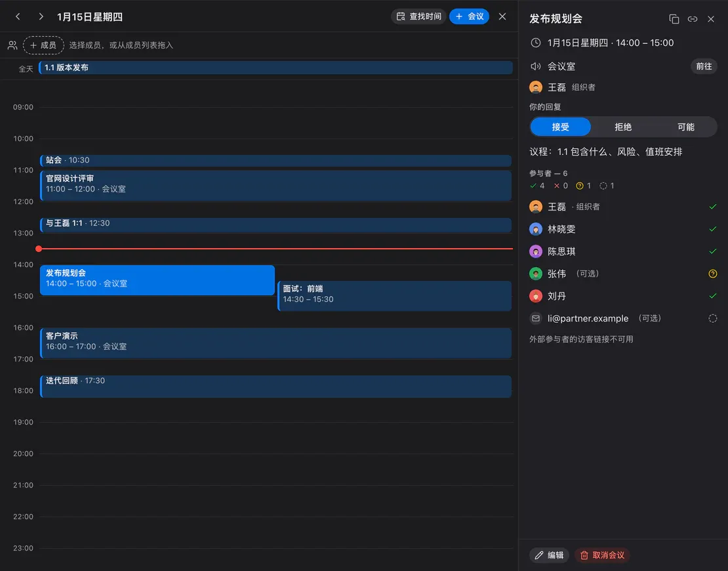Click 张伟's avatar
Screen dimensions: 728x571
click(x=536, y=274)
